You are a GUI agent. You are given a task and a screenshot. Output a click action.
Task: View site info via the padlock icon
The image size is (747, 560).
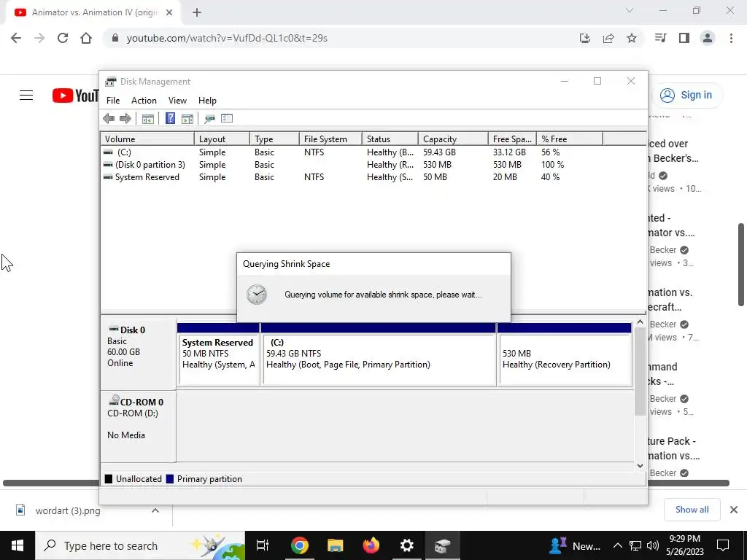point(115,38)
